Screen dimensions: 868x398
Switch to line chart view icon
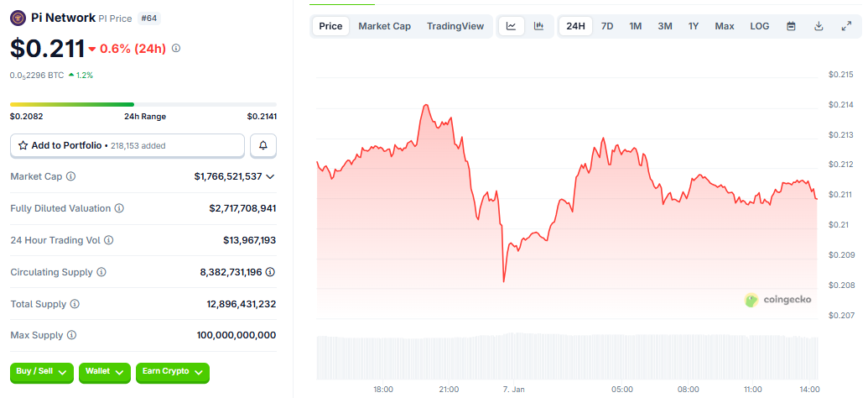pos(512,26)
